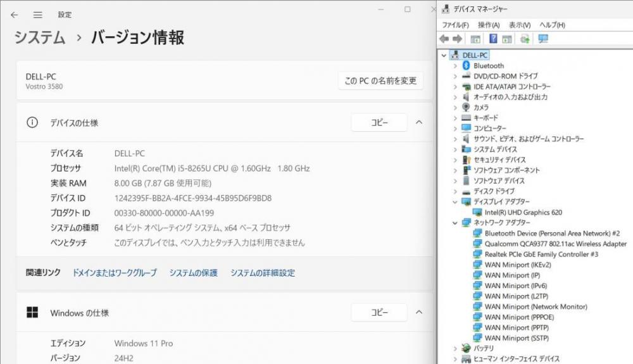
Task: Maximize the Settings window
Action: [x=407, y=9]
